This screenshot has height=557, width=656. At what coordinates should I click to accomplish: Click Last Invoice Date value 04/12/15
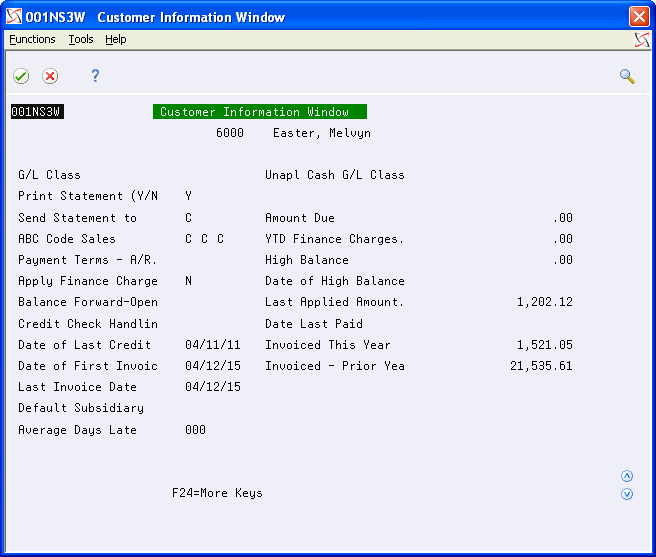(x=213, y=387)
